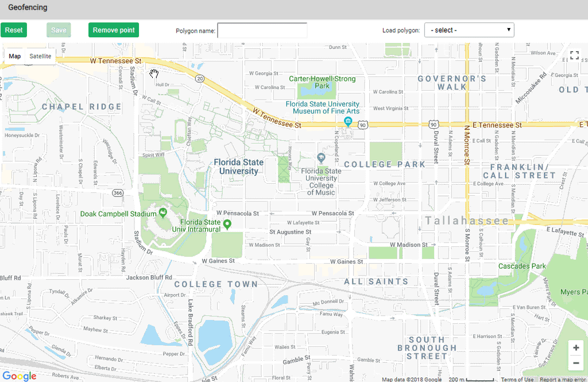Click CHAPEL RIDGE neighborhood label
This screenshot has width=588, height=382.
coord(82,107)
